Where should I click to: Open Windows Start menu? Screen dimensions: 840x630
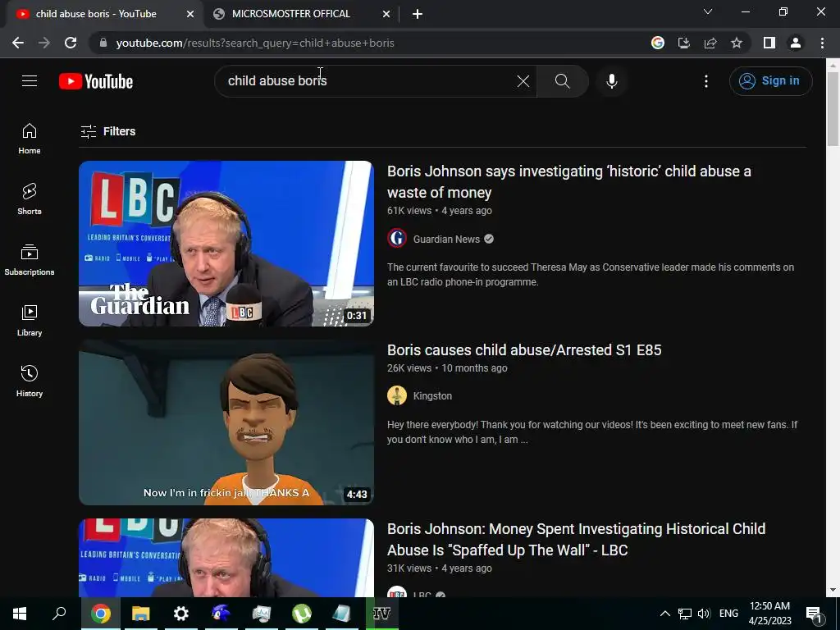coord(20,614)
